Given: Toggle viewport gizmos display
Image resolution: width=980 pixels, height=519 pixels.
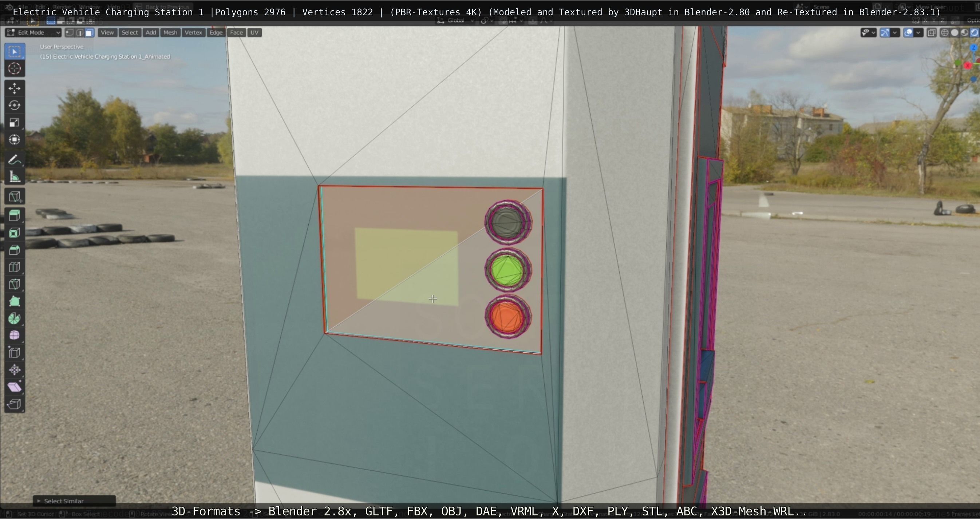Looking at the screenshot, I should click(885, 33).
